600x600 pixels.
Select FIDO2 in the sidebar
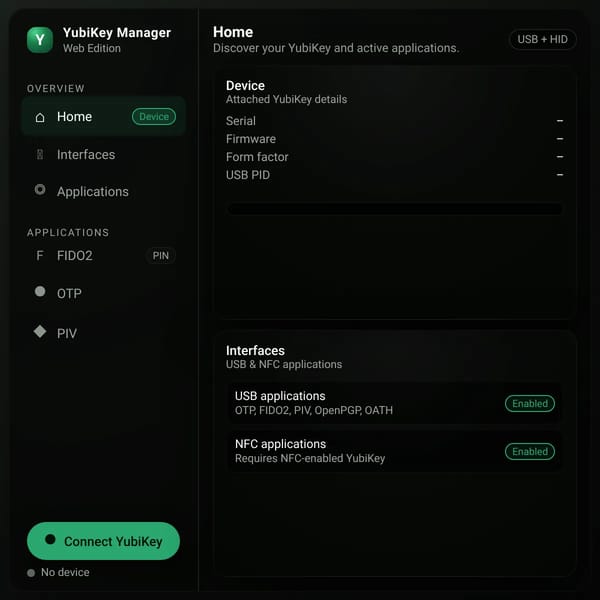click(x=104, y=256)
